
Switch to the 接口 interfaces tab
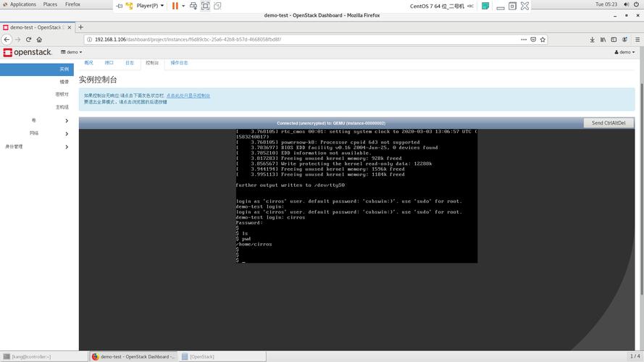coord(109,63)
